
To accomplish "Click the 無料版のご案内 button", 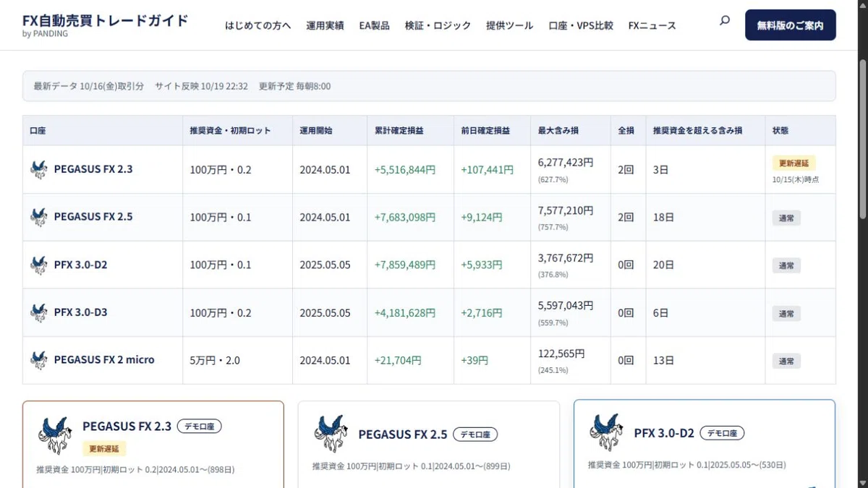I will coord(791,25).
